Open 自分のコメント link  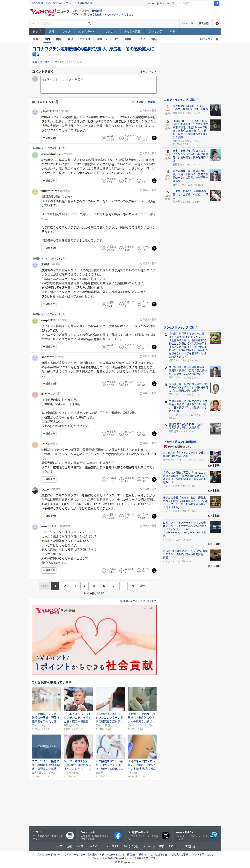(148, 72)
